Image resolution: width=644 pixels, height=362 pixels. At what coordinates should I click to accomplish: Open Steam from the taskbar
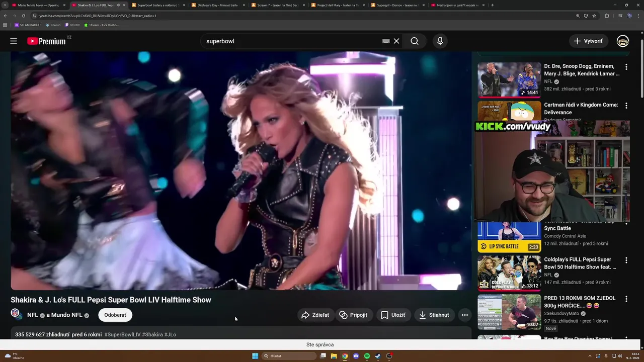pos(378,356)
